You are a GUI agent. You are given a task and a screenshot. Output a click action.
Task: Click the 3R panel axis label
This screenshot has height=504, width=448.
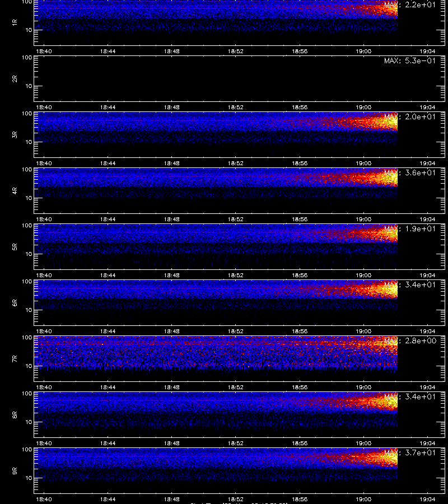(x=15, y=134)
